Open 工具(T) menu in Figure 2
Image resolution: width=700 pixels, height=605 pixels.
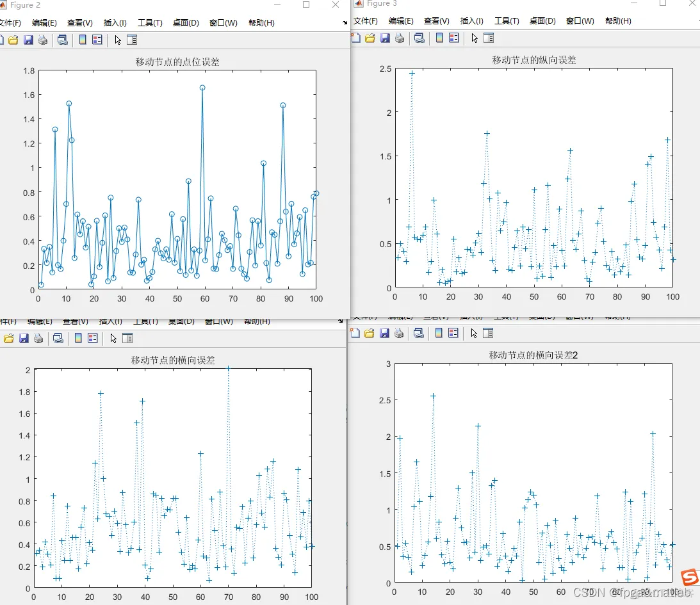click(150, 23)
